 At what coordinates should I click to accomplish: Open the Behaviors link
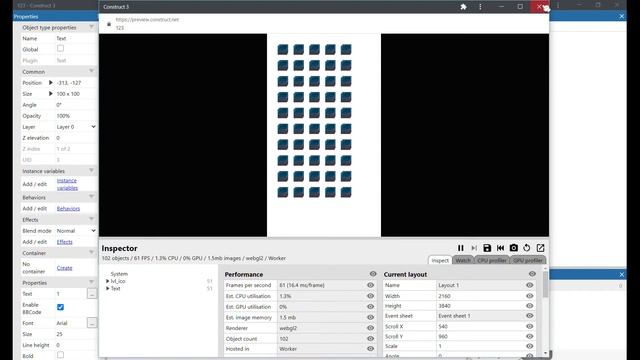pyautogui.click(x=68, y=209)
